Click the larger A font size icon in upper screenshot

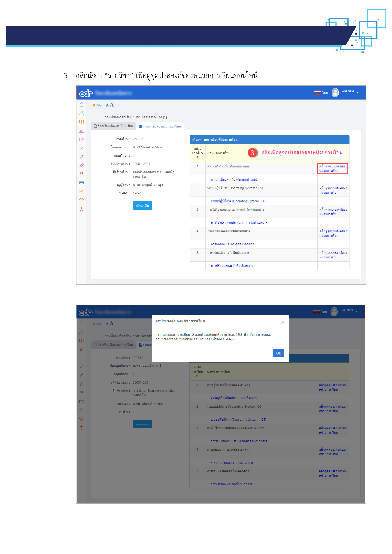click(112, 105)
